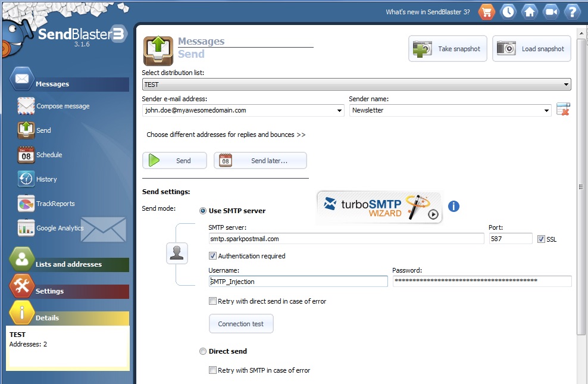Click Load snapshot button
Image resolution: width=588 pixels, height=384 pixels.
click(531, 49)
